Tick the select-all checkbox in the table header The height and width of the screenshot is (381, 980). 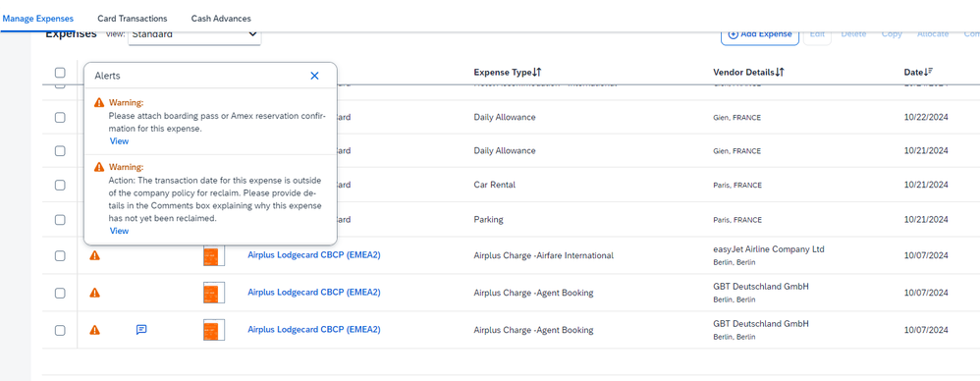[60, 73]
